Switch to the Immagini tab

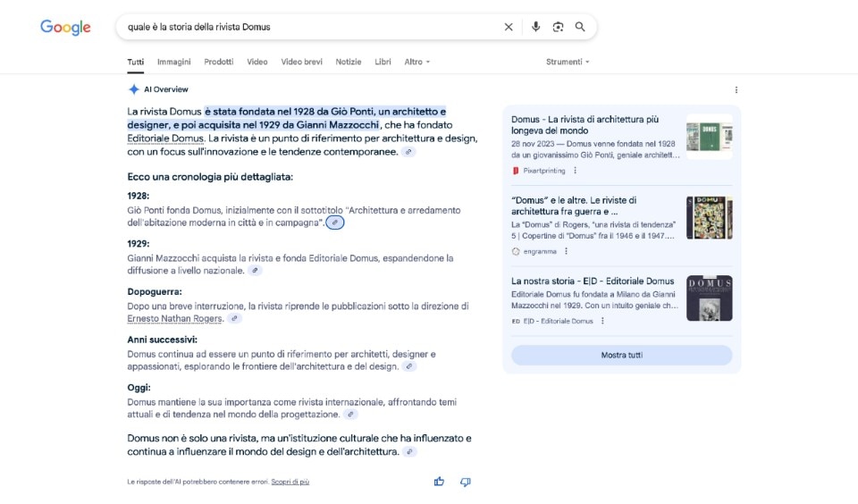click(174, 62)
